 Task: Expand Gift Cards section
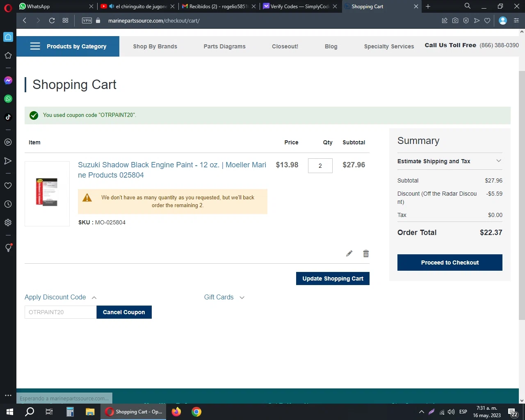point(224,297)
